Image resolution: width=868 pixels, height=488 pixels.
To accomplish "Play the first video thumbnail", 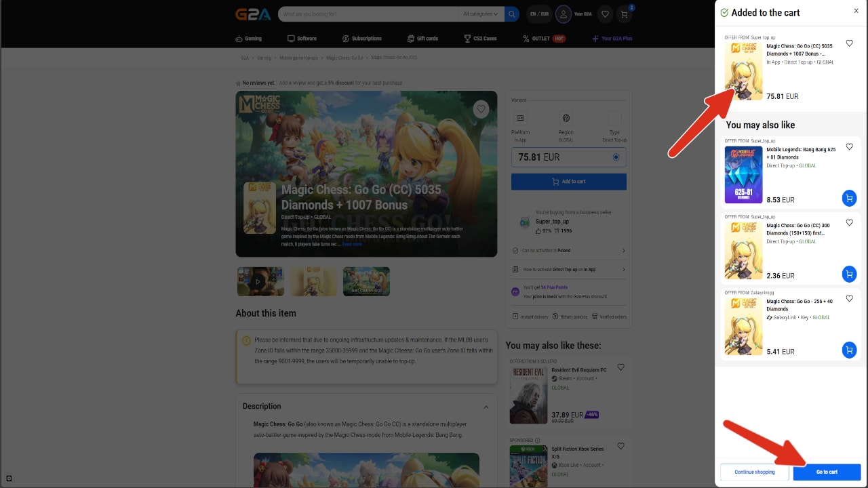I will [x=260, y=281].
